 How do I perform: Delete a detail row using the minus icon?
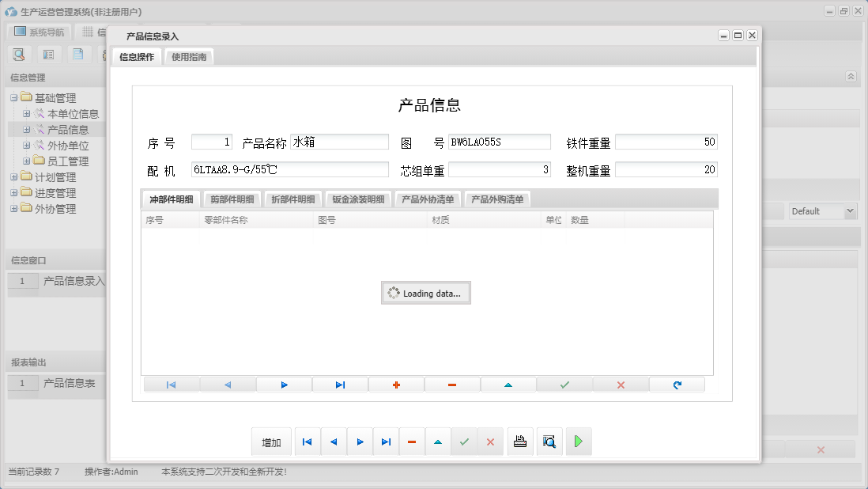click(x=451, y=384)
